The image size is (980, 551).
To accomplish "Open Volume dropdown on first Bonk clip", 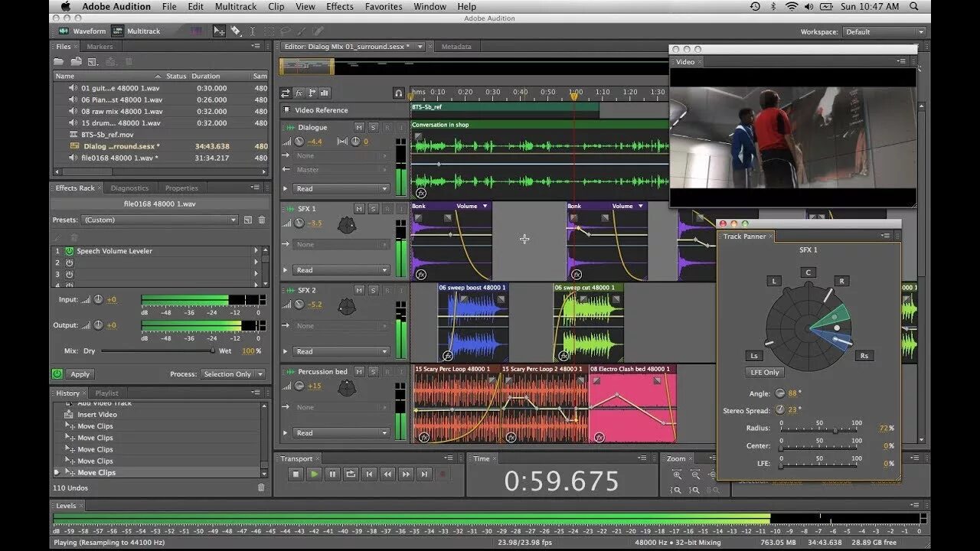I will point(471,206).
